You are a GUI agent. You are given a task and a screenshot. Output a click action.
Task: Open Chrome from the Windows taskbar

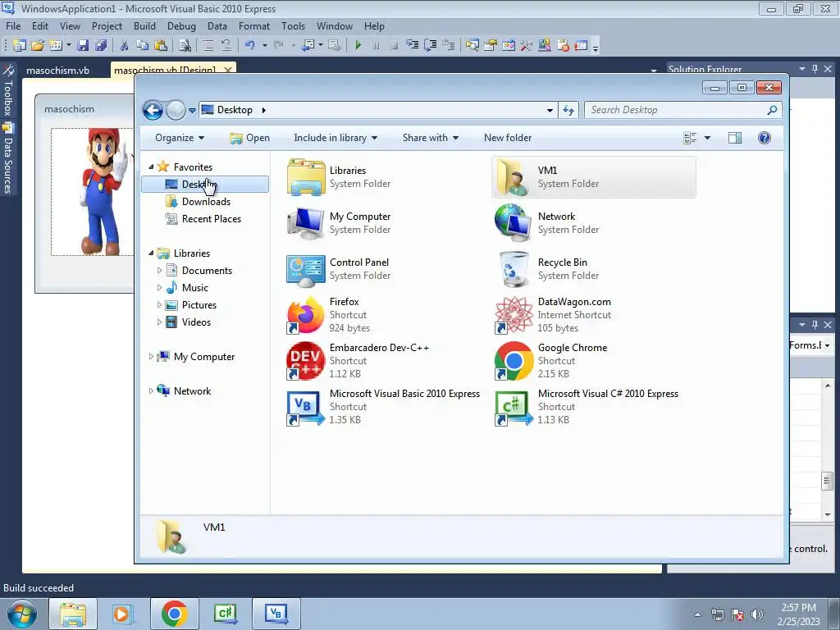tap(175, 614)
